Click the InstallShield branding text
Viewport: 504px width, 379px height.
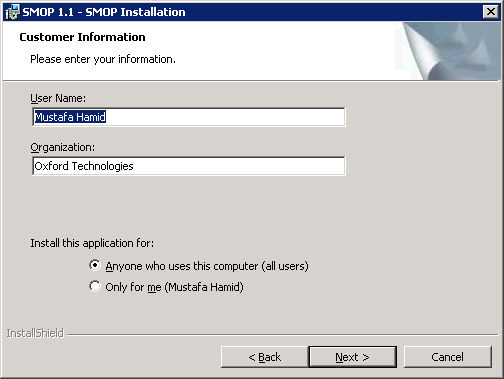(35, 333)
